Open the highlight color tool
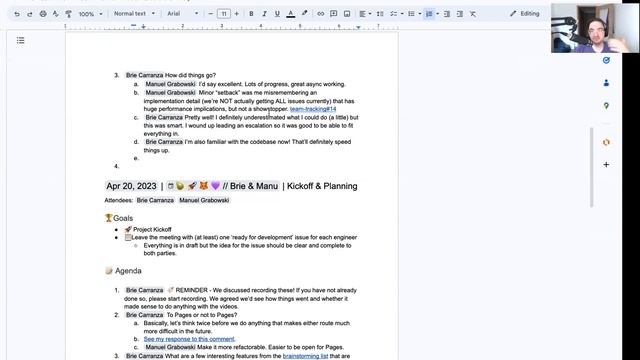The image size is (640, 360). 304,14
